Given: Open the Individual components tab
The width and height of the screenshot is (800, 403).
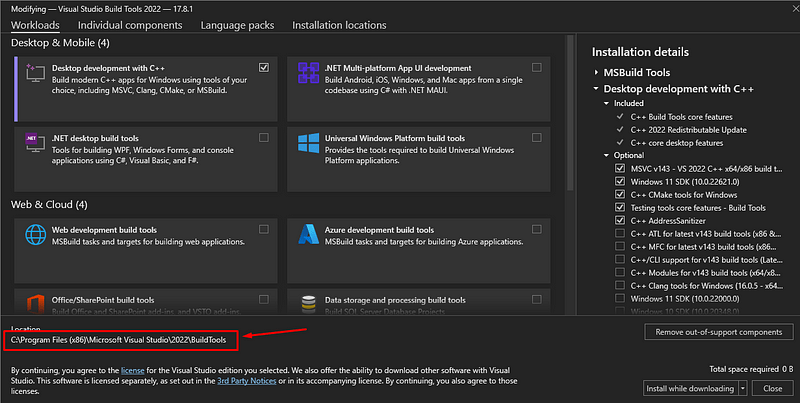Looking at the screenshot, I should (130, 25).
